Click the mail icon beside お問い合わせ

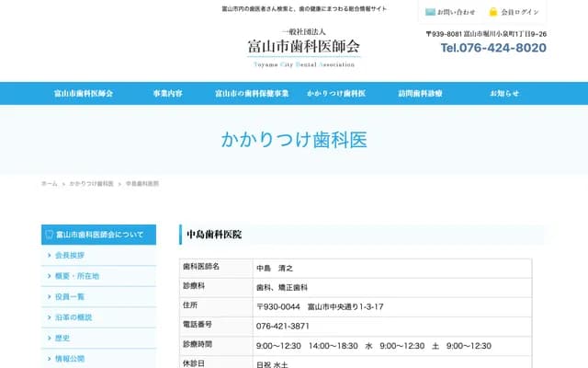[x=430, y=12]
